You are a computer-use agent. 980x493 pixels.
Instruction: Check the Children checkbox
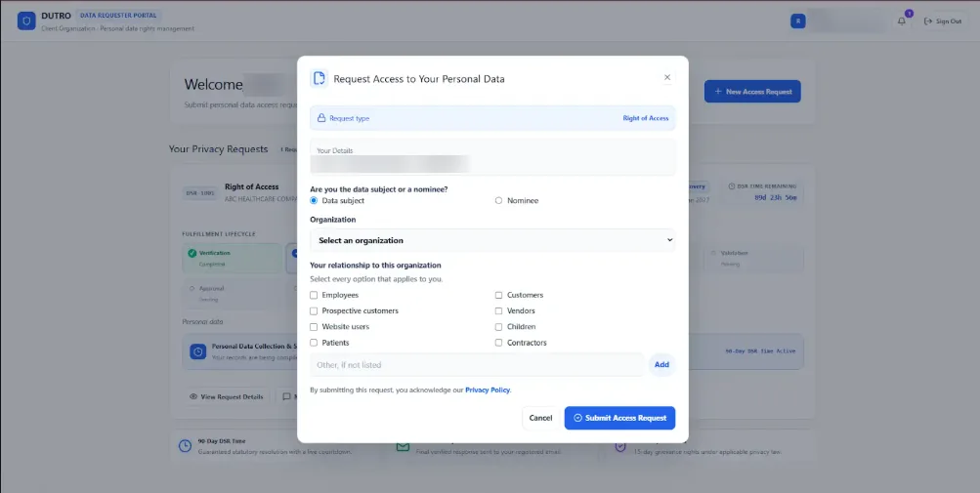498,327
